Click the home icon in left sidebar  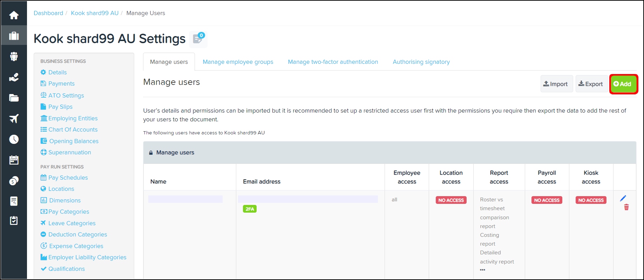tap(14, 15)
